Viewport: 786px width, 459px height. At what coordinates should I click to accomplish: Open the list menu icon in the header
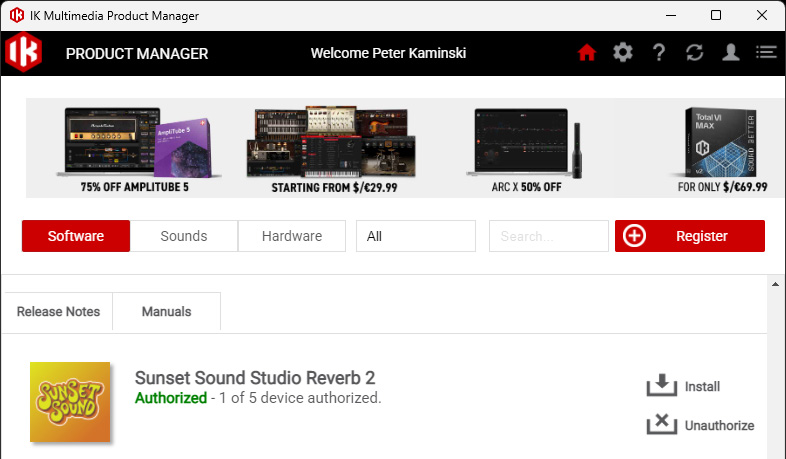coord(766,52)
